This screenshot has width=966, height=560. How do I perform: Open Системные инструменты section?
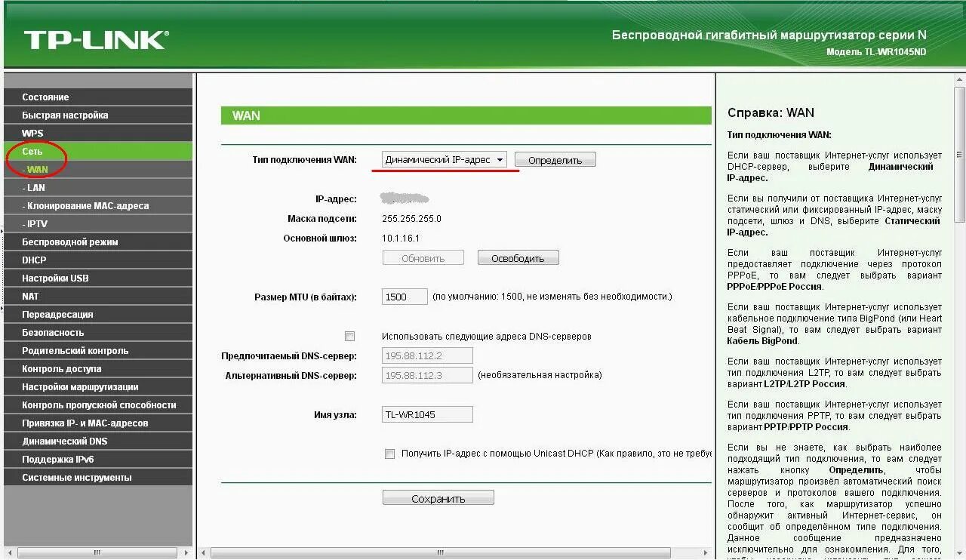[x=98, y=478]
